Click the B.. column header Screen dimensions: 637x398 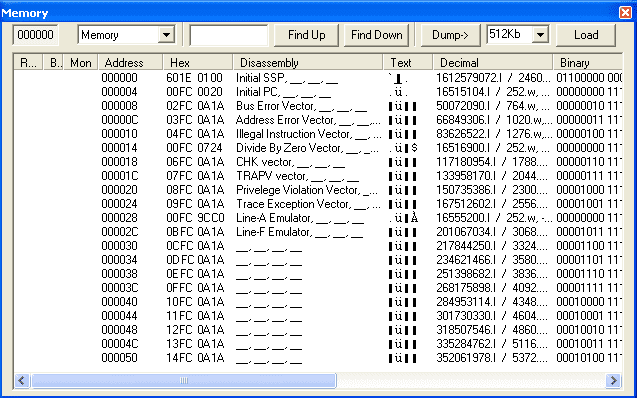point(53,63)
